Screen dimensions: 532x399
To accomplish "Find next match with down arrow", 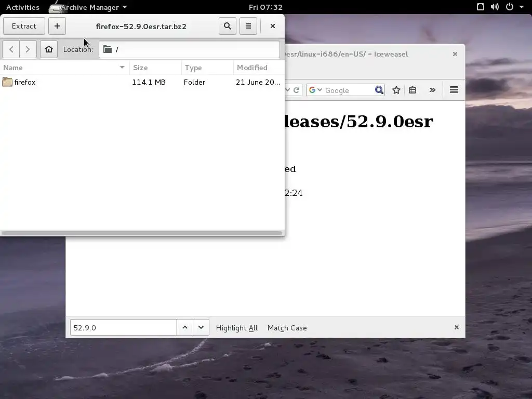I will point(201,328).
